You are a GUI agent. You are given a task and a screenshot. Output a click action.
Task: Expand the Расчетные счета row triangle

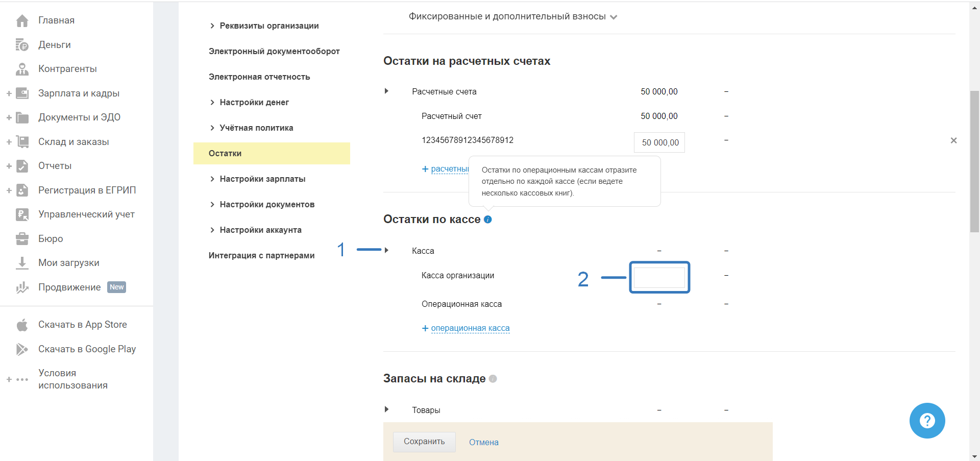pos(386,91)
